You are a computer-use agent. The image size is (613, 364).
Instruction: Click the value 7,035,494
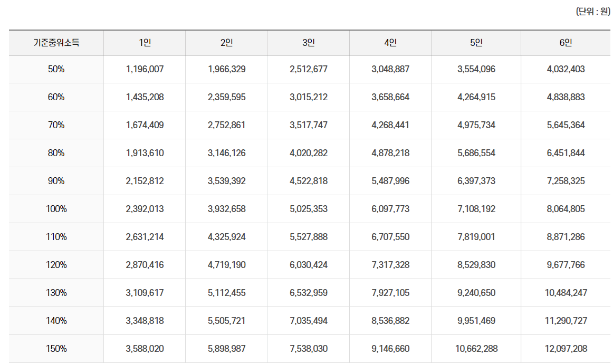point(309,321)
